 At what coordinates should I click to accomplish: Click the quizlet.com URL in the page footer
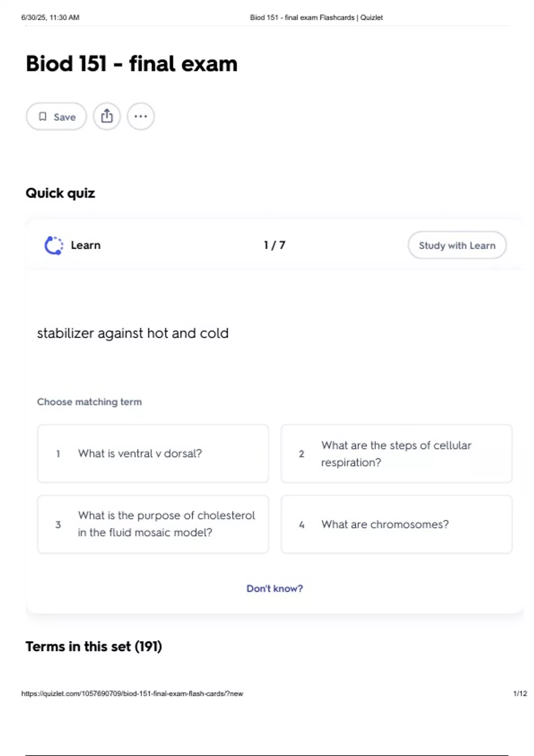[x=132, y=693]
